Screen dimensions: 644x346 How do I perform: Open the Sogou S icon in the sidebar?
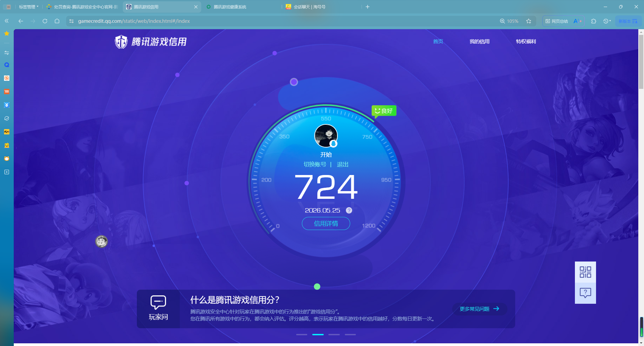click(7, 78)
